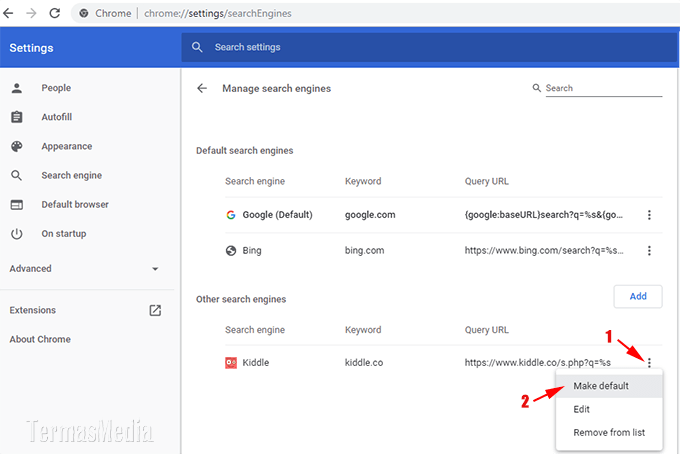Click the Kiddle robot icon
The width and height of the screenshot is (680, 454).
tap(231, 363)
